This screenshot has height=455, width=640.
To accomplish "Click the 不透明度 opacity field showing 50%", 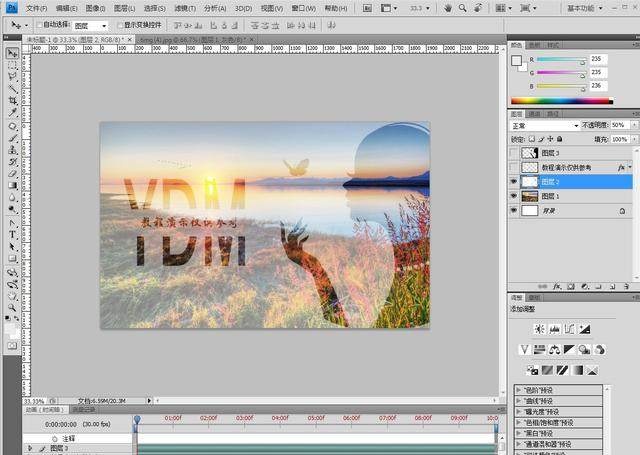I will [619, 126].
